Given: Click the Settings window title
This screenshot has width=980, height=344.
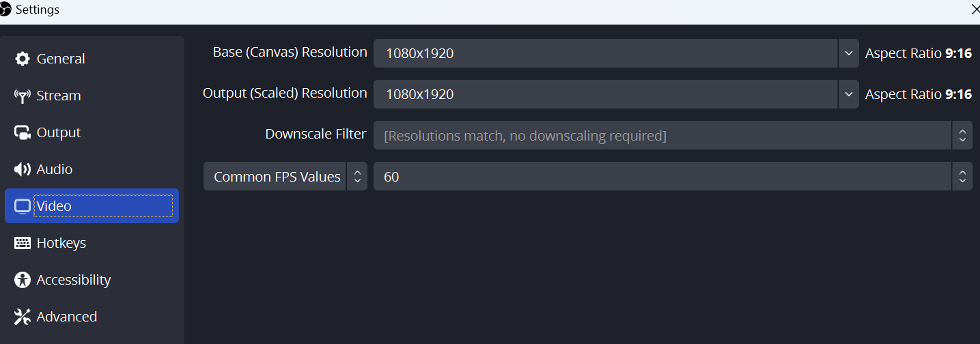Looking at the screenshot, I should tap(37, 10).
